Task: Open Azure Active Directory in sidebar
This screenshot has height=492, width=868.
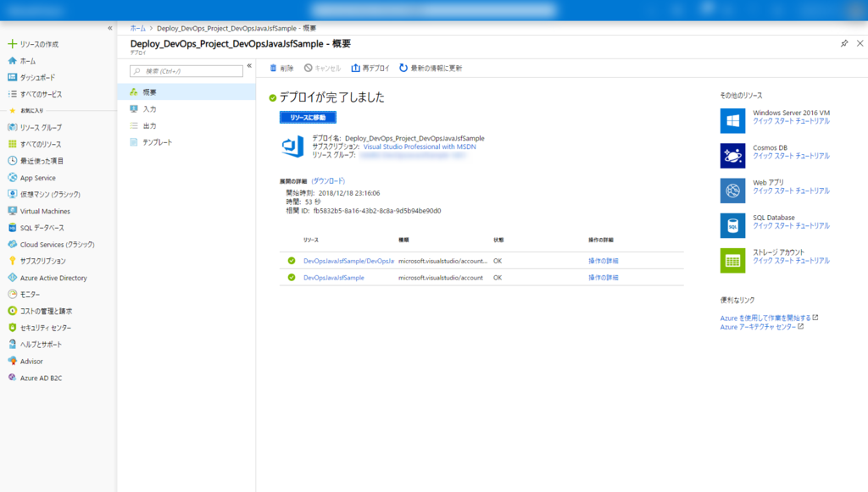Action: point(47,278)
